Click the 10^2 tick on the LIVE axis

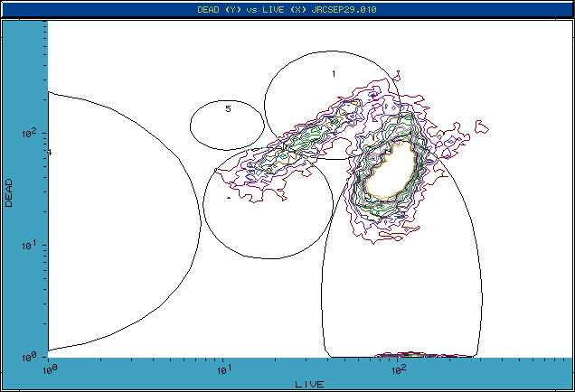[398, 369]
